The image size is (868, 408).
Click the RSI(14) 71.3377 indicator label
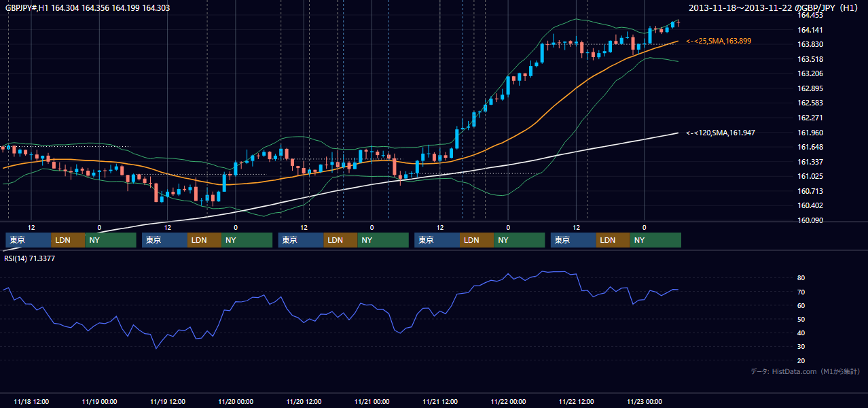(29, 258)
